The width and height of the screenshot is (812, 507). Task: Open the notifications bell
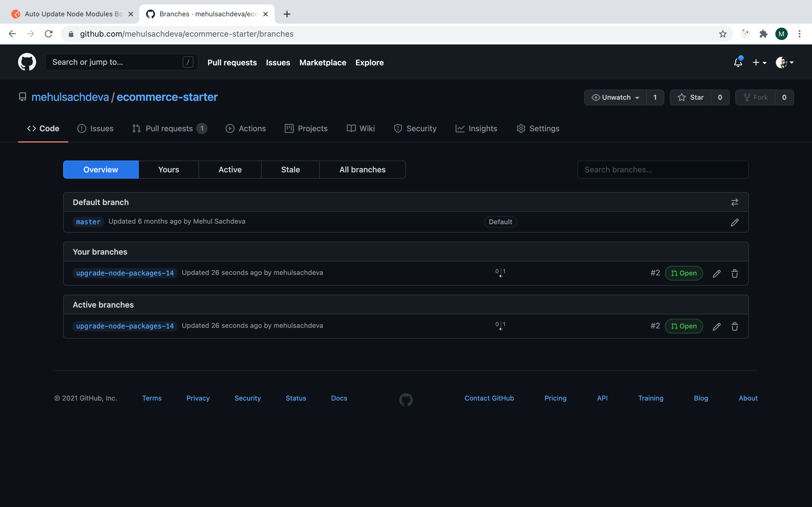click(738, 62)
